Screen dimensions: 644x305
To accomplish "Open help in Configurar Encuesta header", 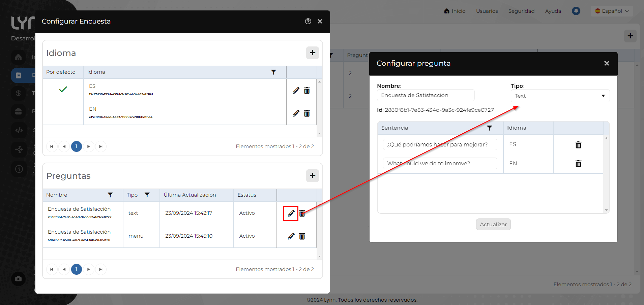I will pos(308,22).
